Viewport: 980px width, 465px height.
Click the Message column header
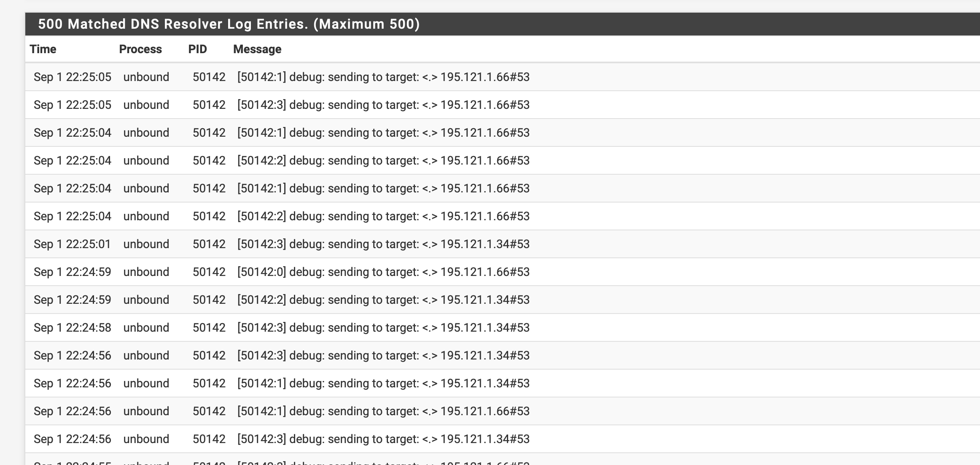(x=257, y=49)
